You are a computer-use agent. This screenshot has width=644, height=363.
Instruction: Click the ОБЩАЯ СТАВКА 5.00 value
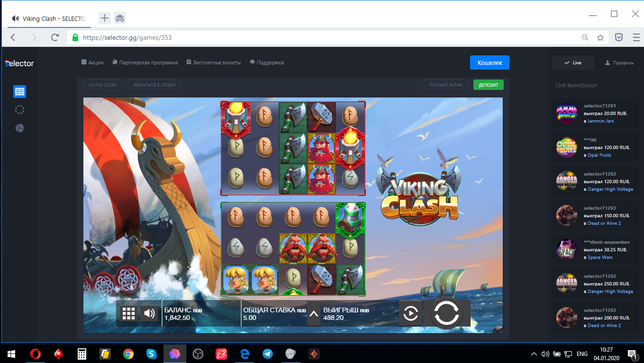pos(250,318)
